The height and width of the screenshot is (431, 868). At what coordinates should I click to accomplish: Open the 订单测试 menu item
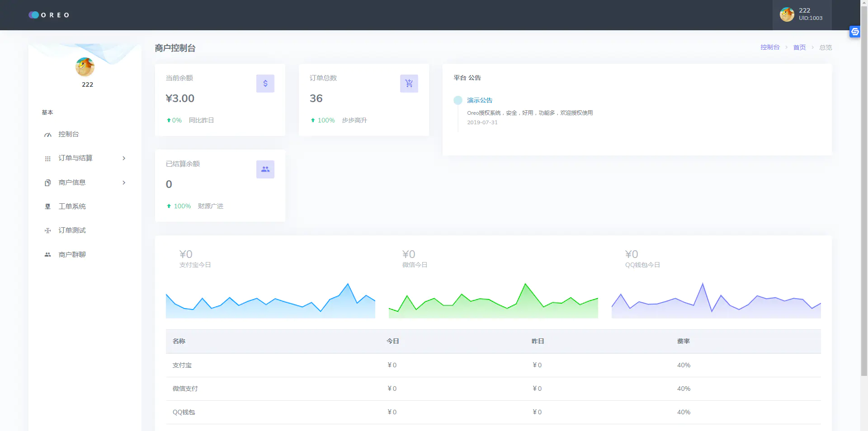(72, 230)
